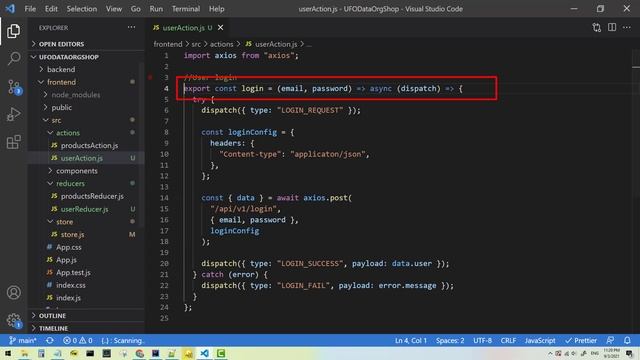The width and height of the screenshot is (640, 360).
Task: Click the feedback icon in status bar
Action: [x=610, y=340]
